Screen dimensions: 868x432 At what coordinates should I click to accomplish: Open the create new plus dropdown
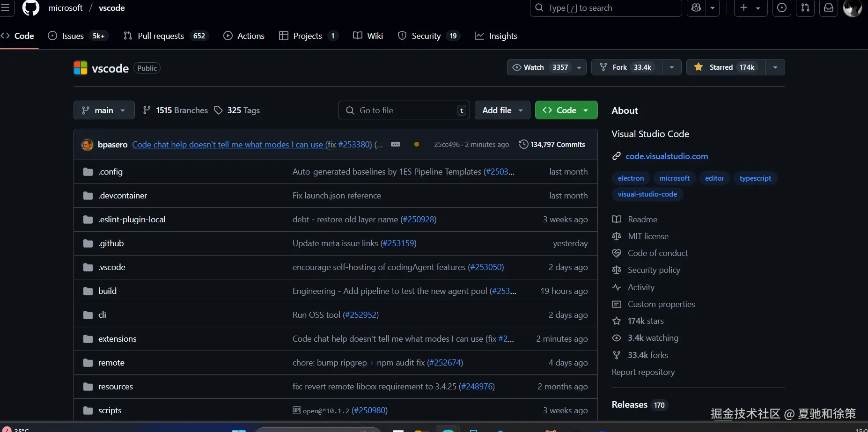pos(750,8)
